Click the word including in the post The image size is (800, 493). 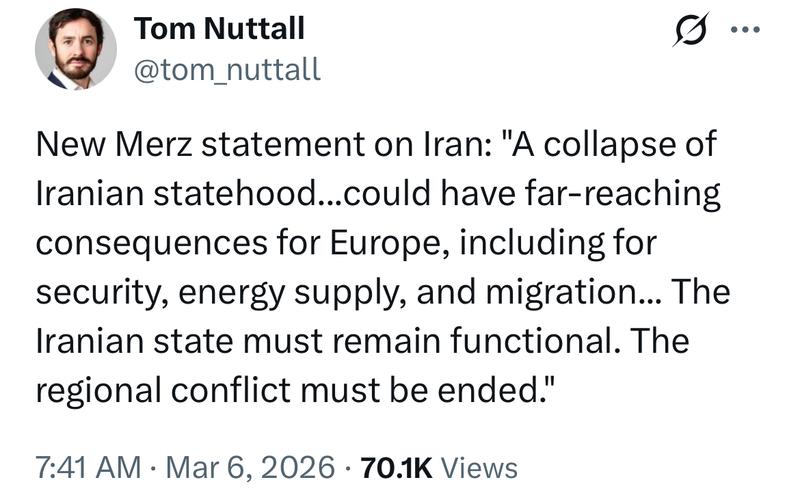click(x=530, y=244)
